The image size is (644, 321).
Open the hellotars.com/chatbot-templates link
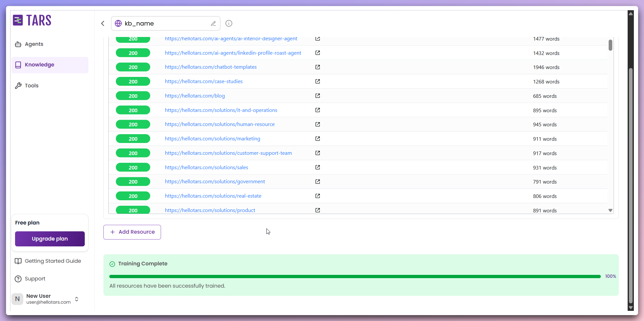(x=211, y=67)
